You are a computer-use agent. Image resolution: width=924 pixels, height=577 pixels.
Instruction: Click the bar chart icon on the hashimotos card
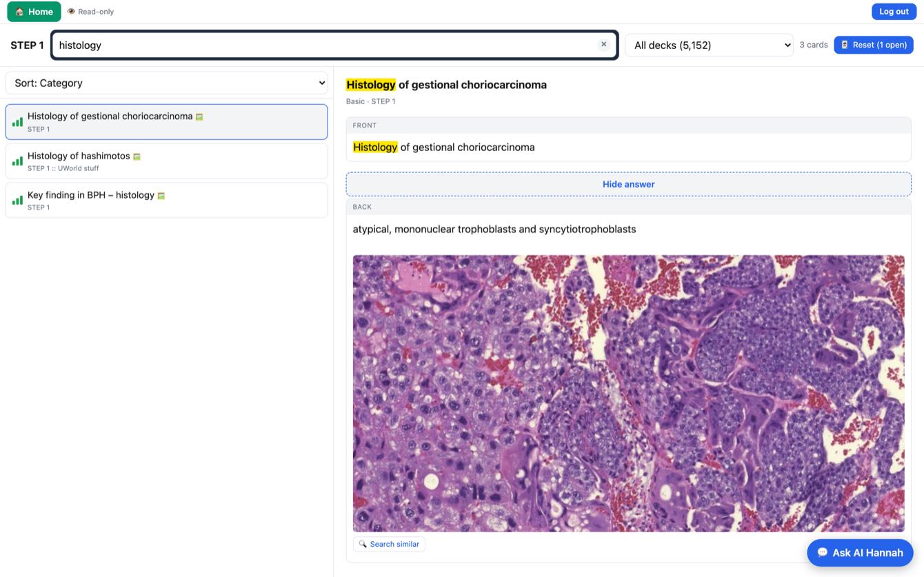pos(17,161)
